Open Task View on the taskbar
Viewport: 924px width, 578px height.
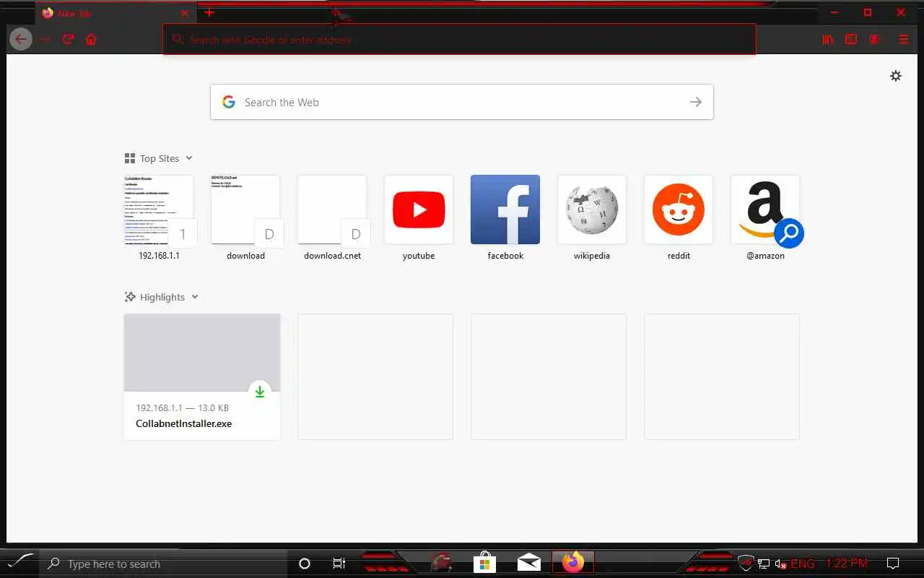pyautogui.click(x=339, y=564)
